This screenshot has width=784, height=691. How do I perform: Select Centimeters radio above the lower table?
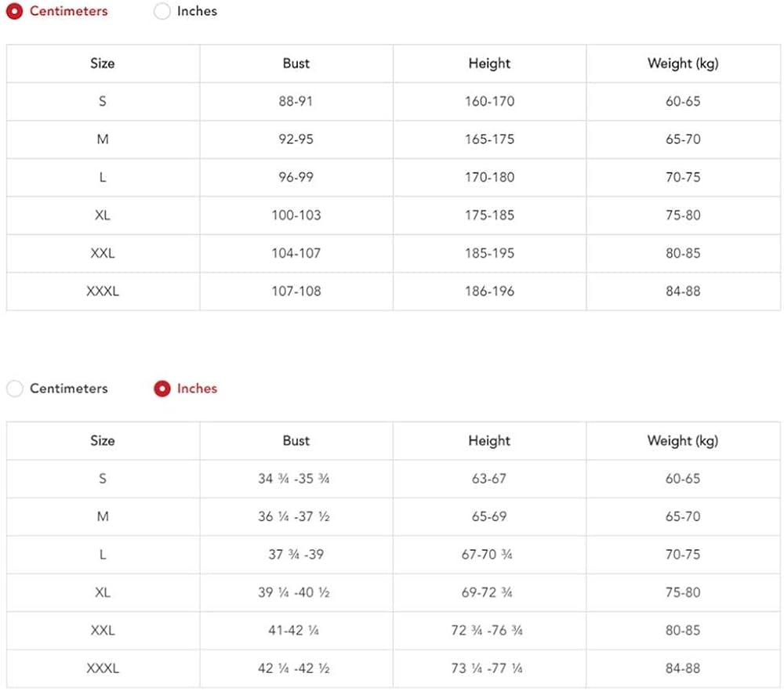tap(15, 389)
